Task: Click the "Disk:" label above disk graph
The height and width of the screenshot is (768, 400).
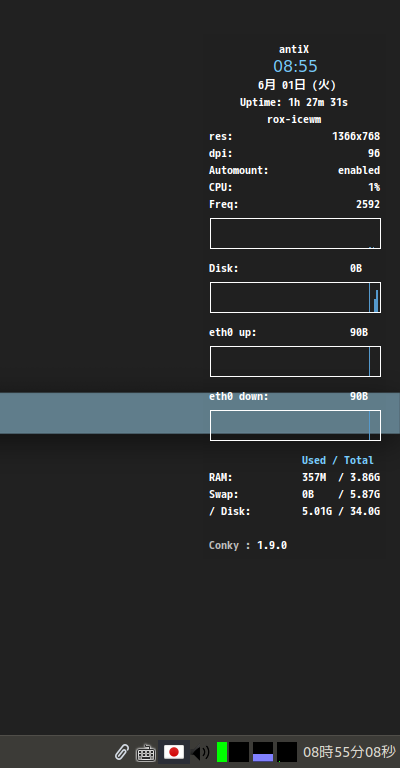Action: pyautogui.click(x=224, y=268)
